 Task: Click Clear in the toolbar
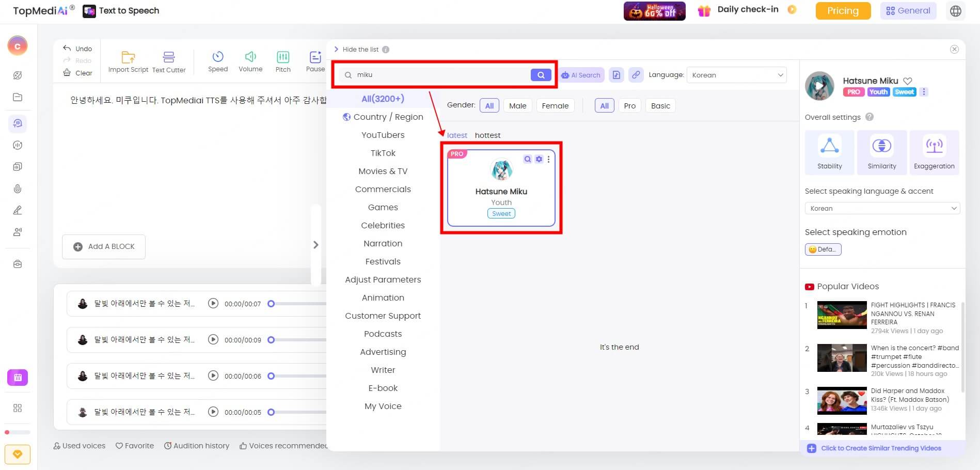coord(77,73)
